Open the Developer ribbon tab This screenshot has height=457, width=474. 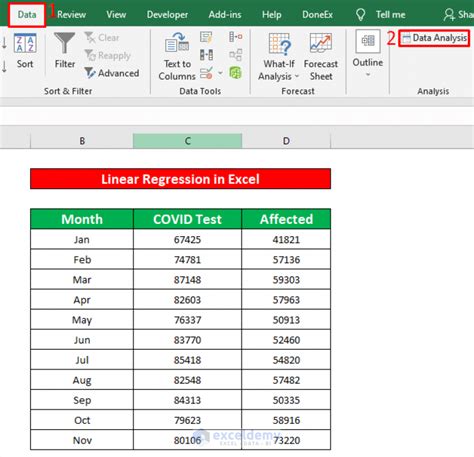pyautogui.click(x=167, y=15)
